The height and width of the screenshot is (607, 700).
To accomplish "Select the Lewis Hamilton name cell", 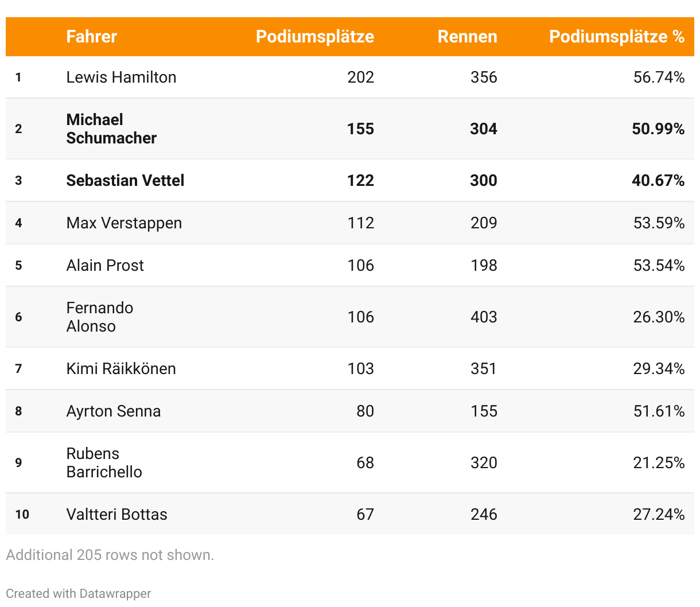I will pos(121,77).
